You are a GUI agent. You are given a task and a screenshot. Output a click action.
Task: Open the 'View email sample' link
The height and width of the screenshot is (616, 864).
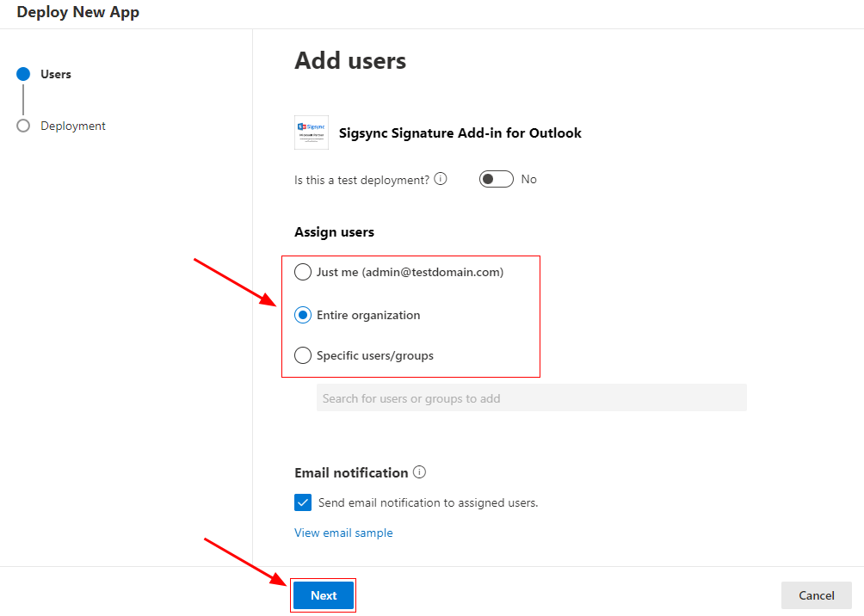pos(343,533)
